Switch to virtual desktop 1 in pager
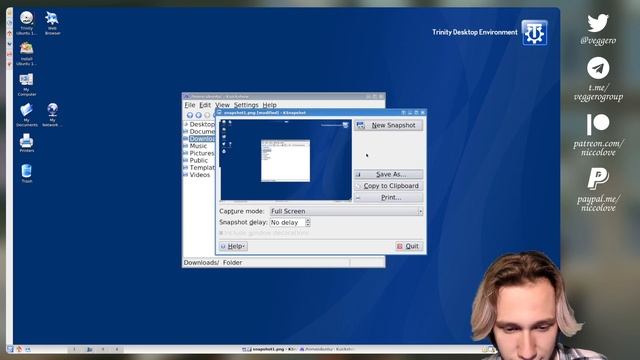Screen dimensions: 640x360 pyautogui.click(x=74, y=349)
